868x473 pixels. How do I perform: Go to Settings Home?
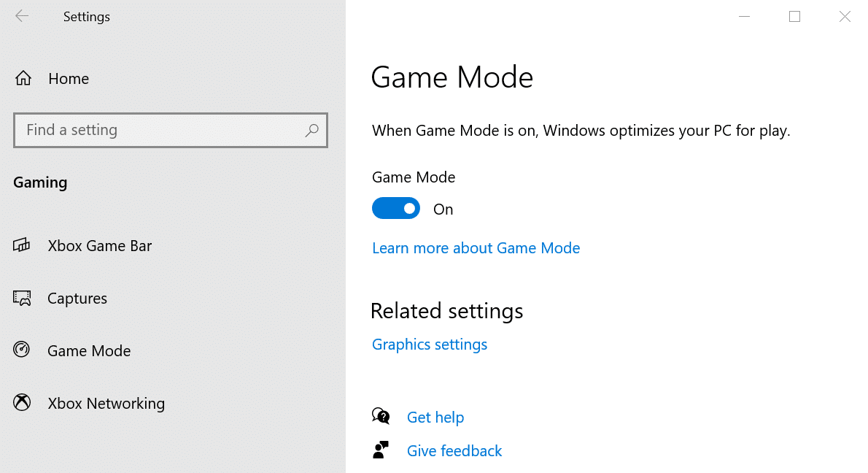69,79
